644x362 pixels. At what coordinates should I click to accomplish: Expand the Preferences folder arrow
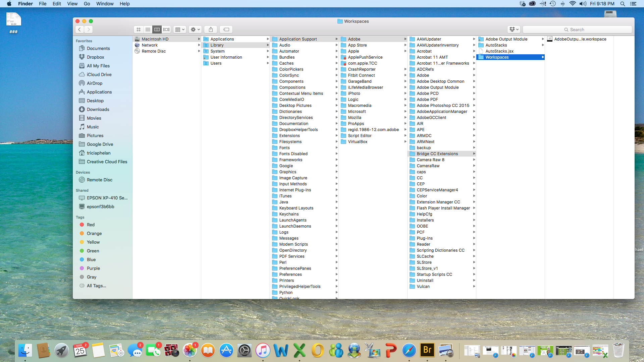point(336,274)
